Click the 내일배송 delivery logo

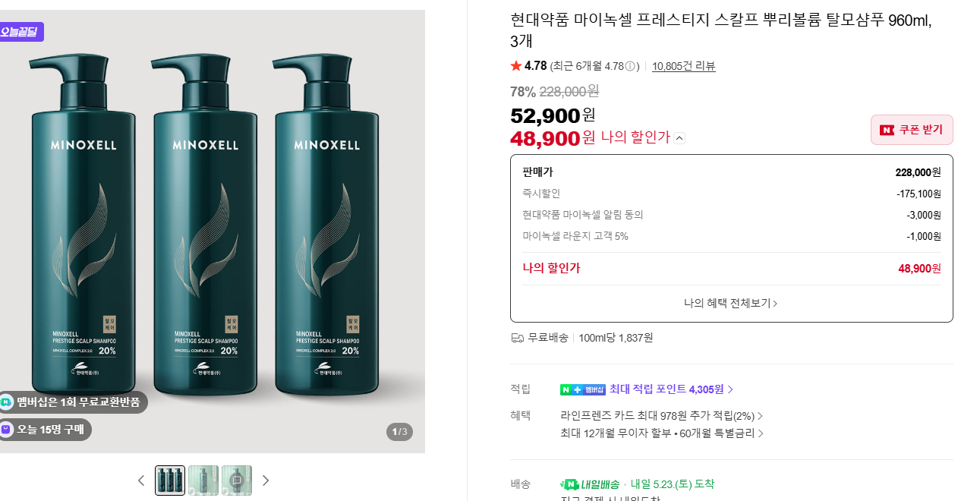point(589,484)
